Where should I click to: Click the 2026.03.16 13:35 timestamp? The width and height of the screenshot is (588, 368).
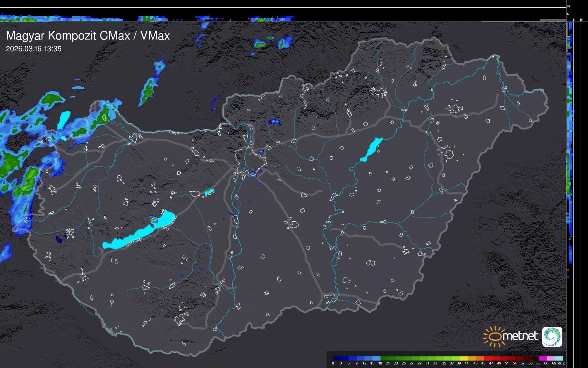point(34,49)
